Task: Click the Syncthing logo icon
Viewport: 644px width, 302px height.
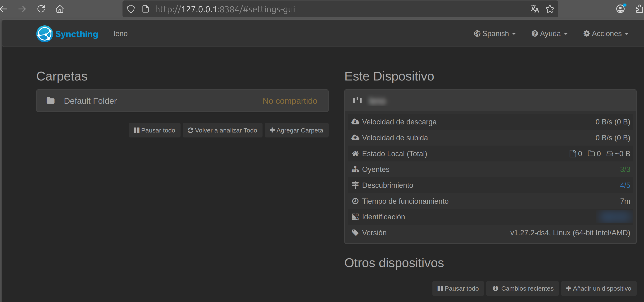Action: click(x=45, y=33)
